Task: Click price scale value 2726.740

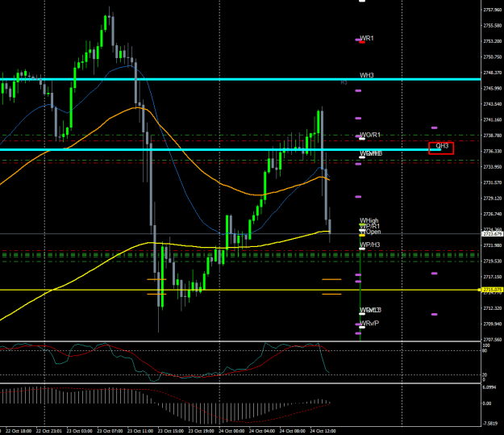Action: (x=493, y=214)
